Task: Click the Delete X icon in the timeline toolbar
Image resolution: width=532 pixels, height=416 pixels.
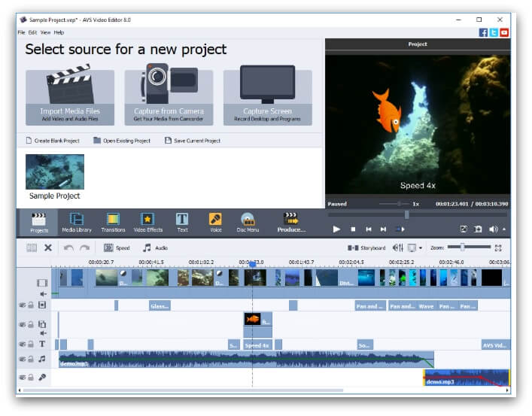Action: (48, 247)
